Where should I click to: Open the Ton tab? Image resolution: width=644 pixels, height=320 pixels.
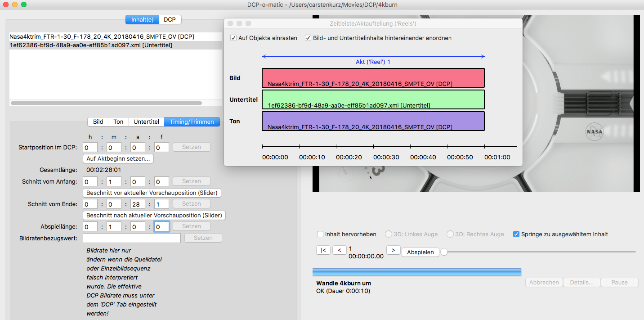(x=118, y=122)
